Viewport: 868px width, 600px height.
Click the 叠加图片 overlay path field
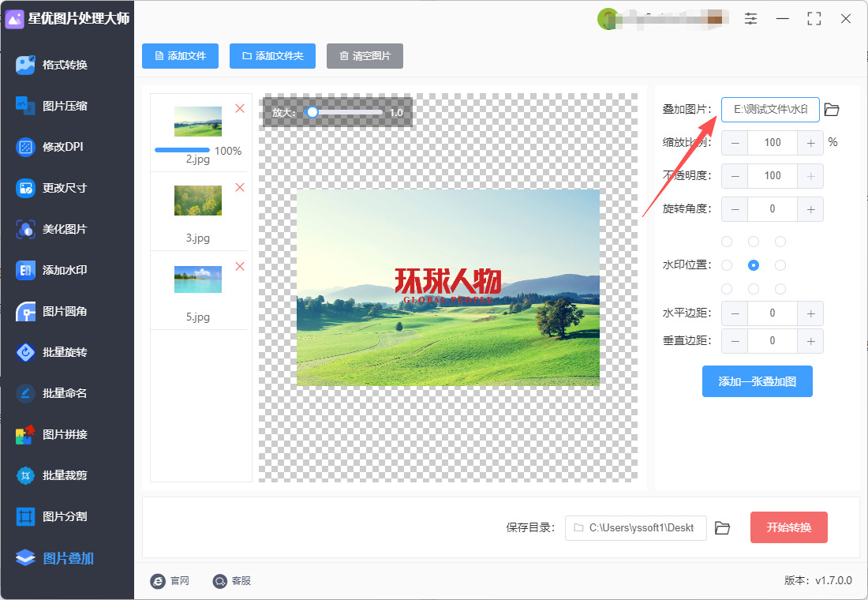click(x=770, y=110)
